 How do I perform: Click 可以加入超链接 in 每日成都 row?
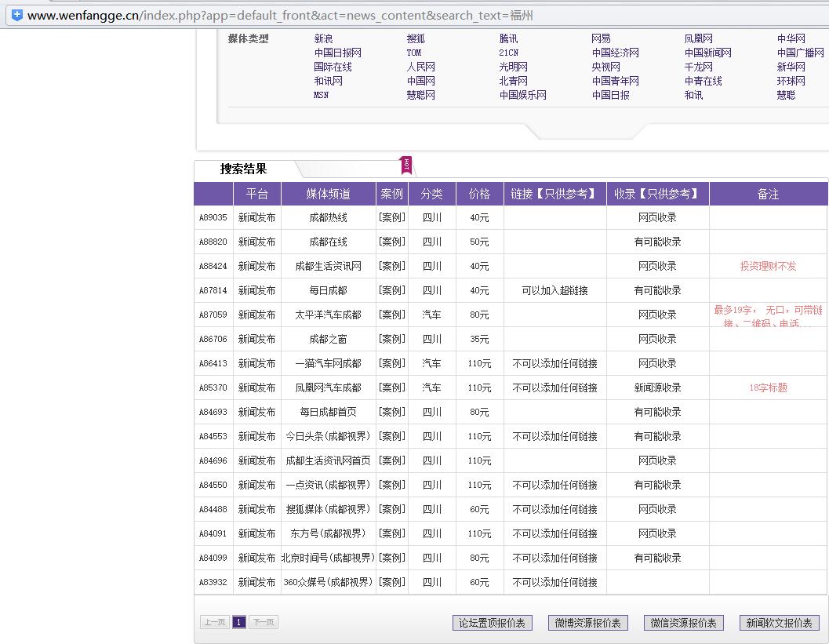(555, 290)
